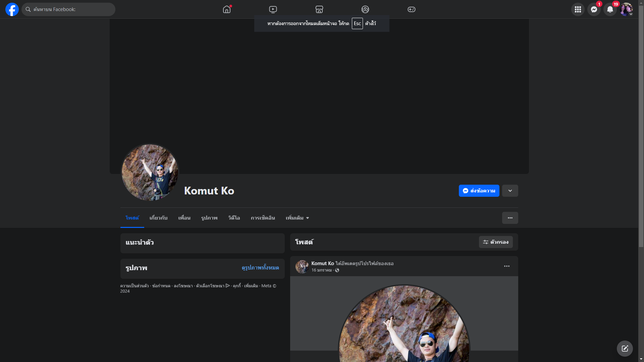Open the Groups icon in top bar
Image resolution: width=644 pixels, height=362 pixels.
coord(365,9)
